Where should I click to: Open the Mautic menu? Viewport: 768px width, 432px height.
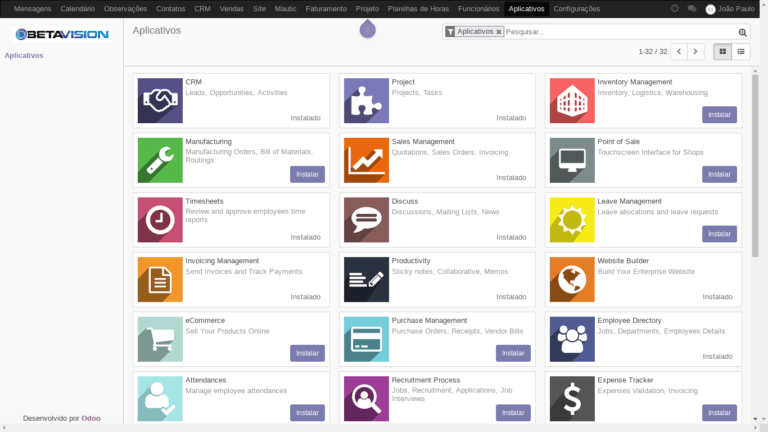click(285, 9)
